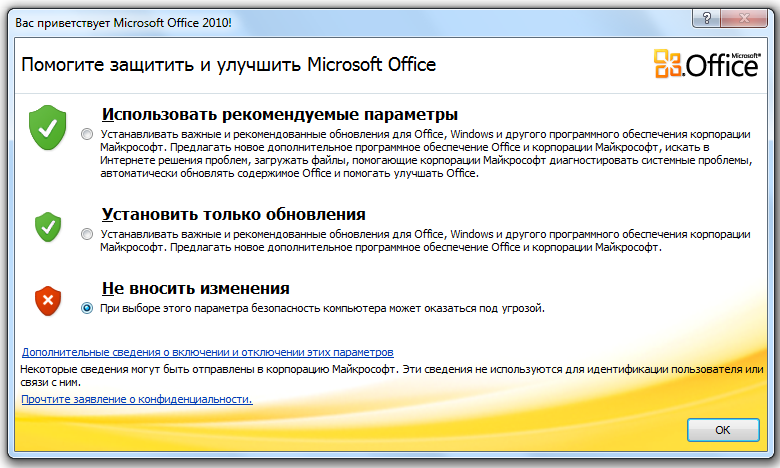780x468 pixels.
Task: Click heading "Использовать рекомендуемые параметры"
Action: (280, 114)
